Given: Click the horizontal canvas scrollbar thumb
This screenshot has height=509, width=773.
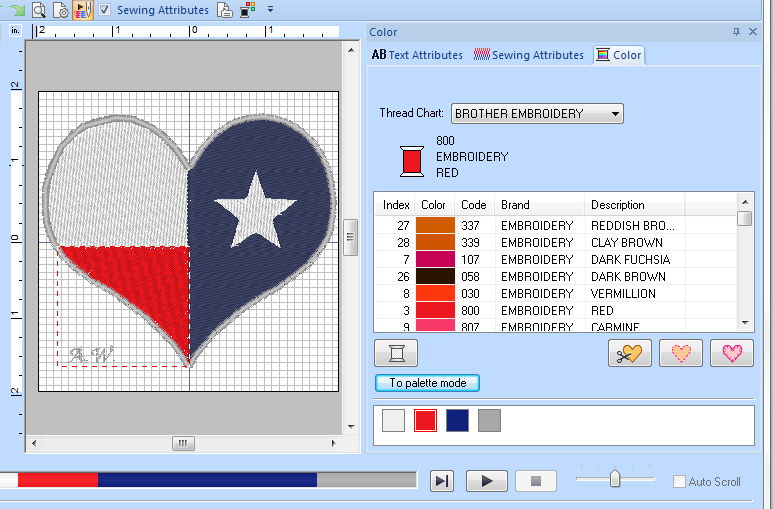Looking at the screenshot, I should [183, 443].
